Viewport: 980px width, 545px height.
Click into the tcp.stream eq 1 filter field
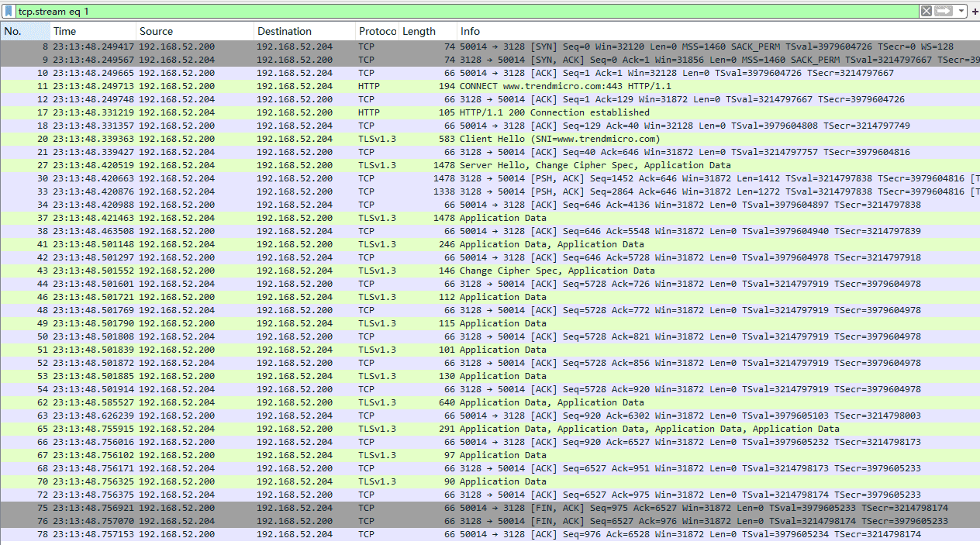pos(465,11)
